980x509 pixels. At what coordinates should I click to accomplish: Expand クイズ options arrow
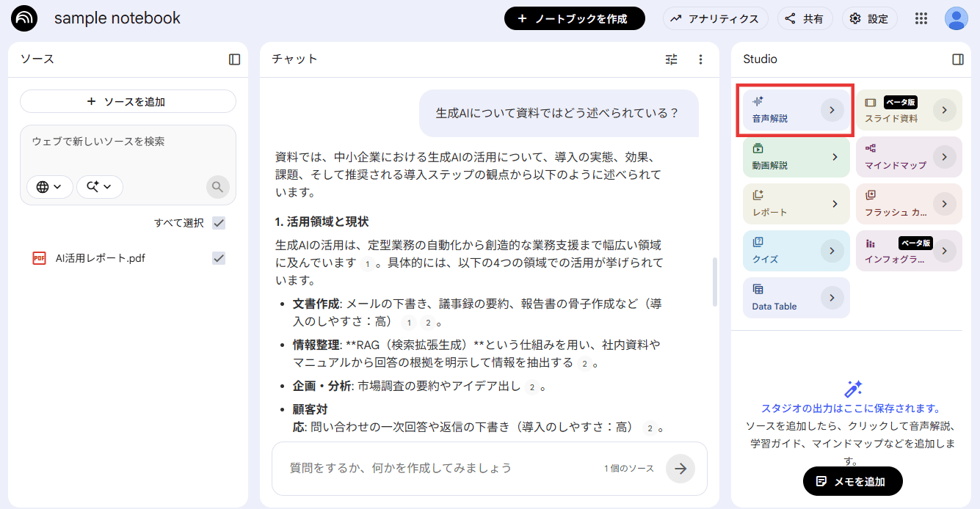point(832,251)
